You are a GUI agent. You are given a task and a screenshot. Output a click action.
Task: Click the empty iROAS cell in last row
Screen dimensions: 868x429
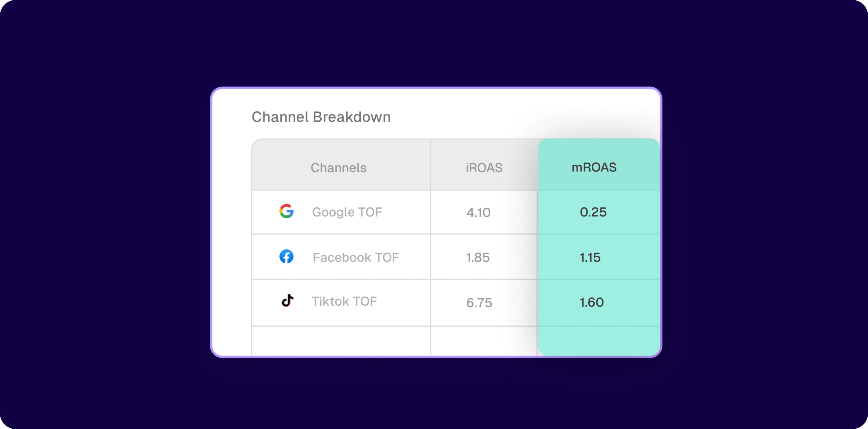tap(484, 341)
